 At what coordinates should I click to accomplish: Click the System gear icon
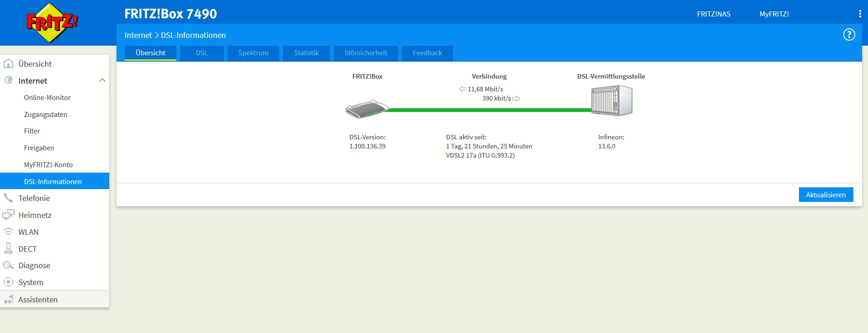[x=8, y=282]
